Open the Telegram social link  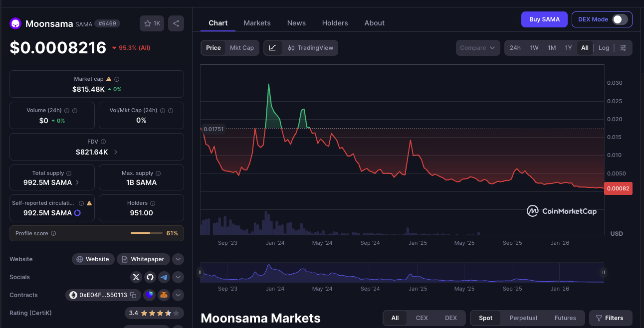pyautogui.click(x=164, y=277)
